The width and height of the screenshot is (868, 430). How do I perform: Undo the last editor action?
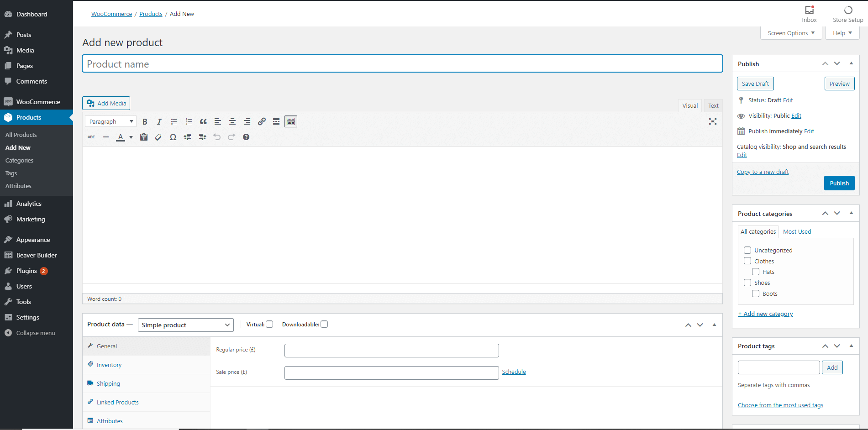click(x=217, y=136)
